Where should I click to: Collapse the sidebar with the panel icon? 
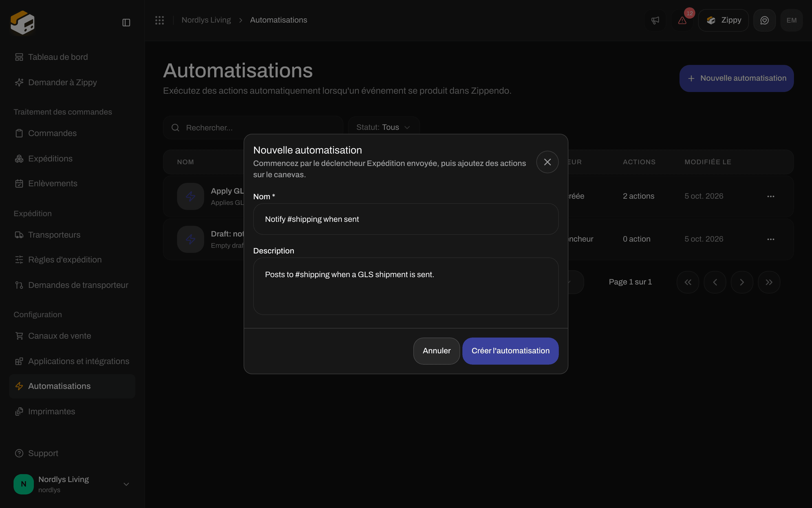pyautogui.click(x=126, y=23)
